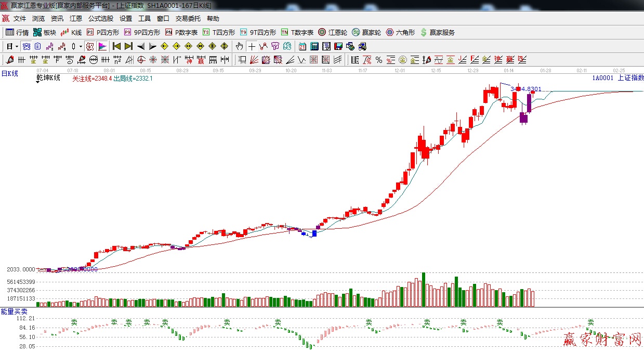Toggle the pressed flag chart-mode button
644x352 pixels.
[x=102, y=46]
